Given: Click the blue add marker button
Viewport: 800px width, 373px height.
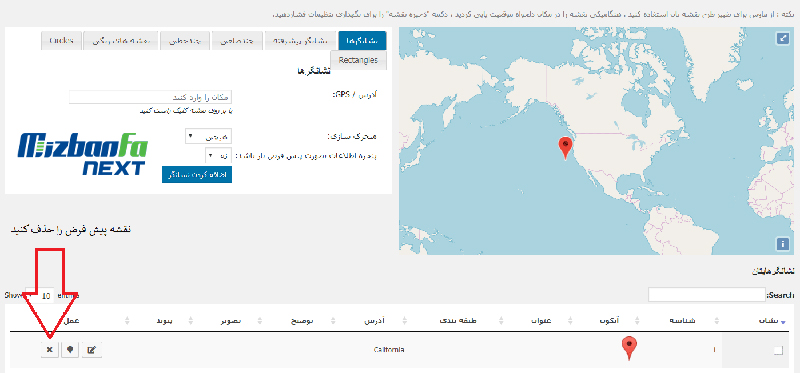Looking at the screenshot, I should (197, 174).
